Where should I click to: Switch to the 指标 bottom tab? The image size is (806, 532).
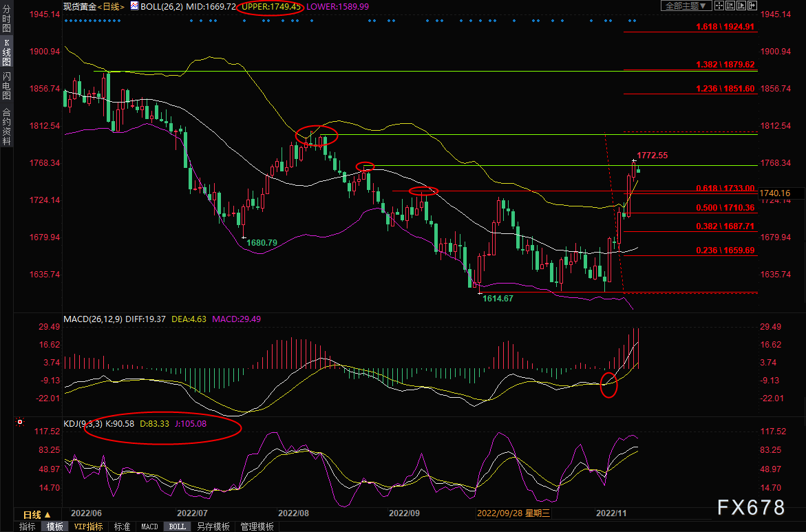point(28,526)
